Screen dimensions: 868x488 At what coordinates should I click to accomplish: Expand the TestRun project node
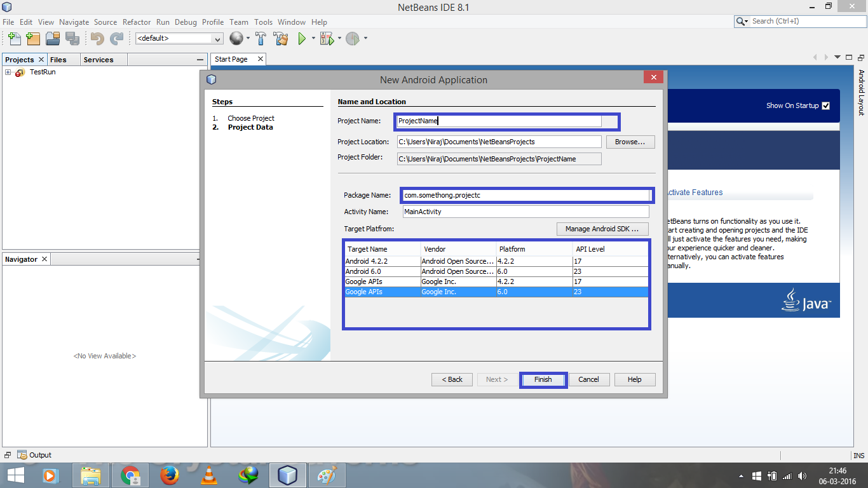8,72
